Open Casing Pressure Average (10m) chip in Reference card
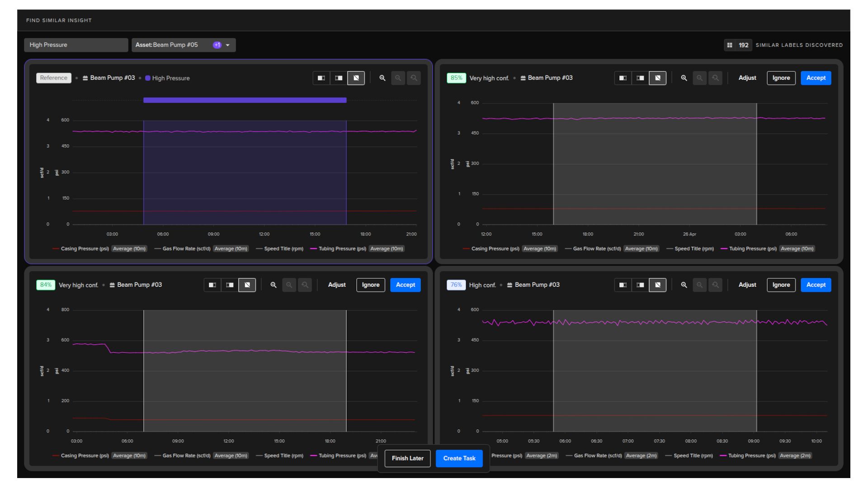 (129, 249)
